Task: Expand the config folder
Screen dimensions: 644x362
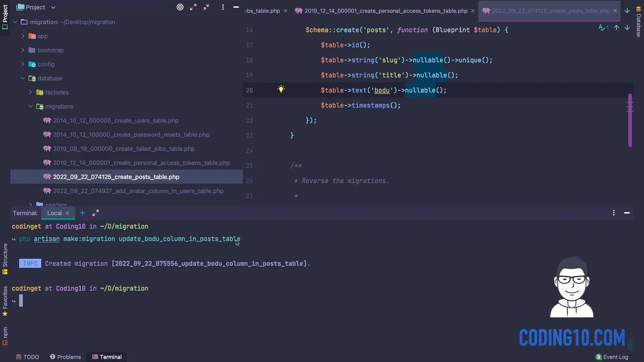Action: [23, 64]
